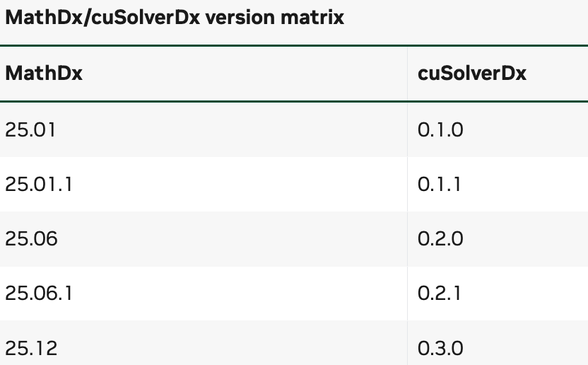The height and width of the screenshot is (365, 588).
Task: Click the first MathDx release in table
Action: (30, 129)
